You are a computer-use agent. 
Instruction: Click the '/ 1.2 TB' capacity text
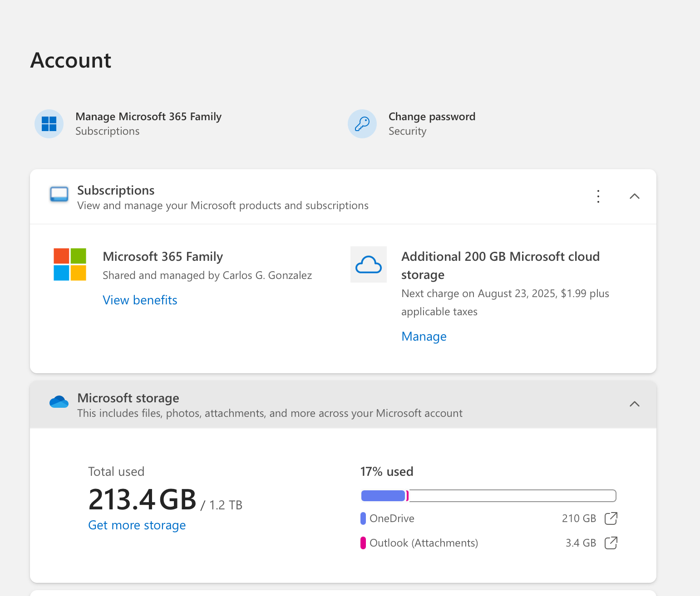[x=222, y=505]
